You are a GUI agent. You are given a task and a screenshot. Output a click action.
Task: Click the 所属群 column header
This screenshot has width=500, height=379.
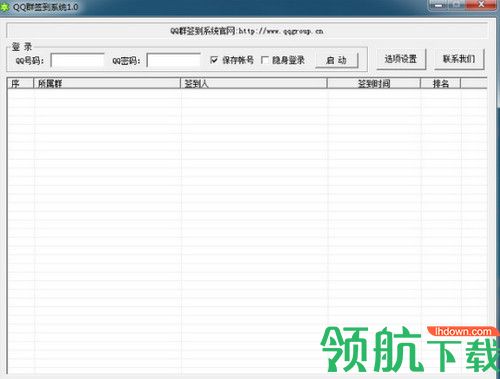[107, 83]
